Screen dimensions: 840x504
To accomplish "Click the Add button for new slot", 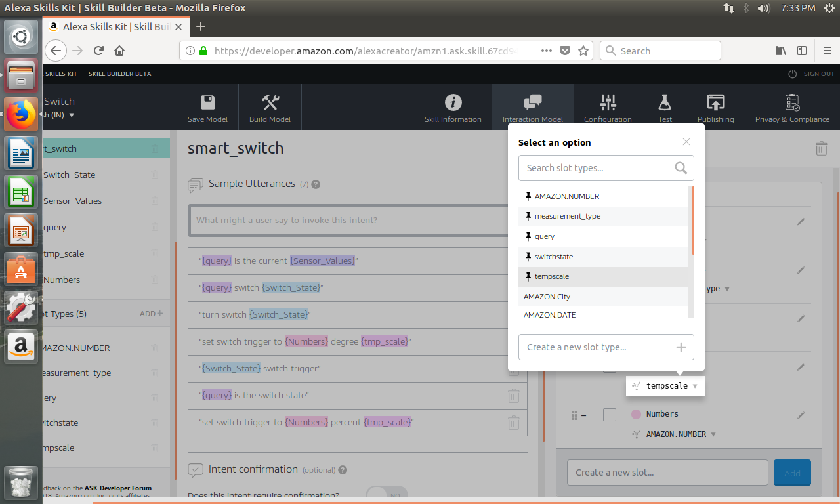I will point(792,472).
